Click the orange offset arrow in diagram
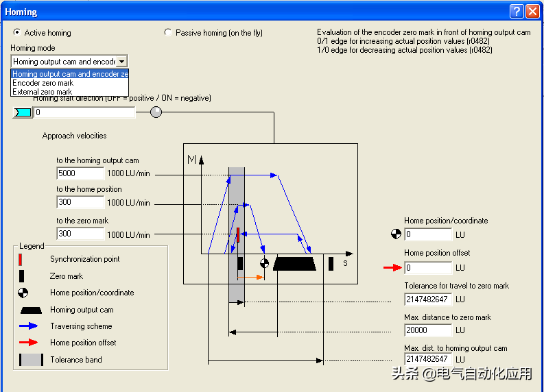Screen dimensions: 544x392 (x=251, y=277)
